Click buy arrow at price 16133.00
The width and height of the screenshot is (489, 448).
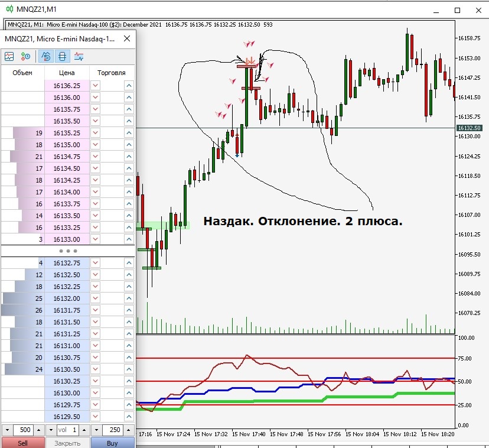[129, 239]
